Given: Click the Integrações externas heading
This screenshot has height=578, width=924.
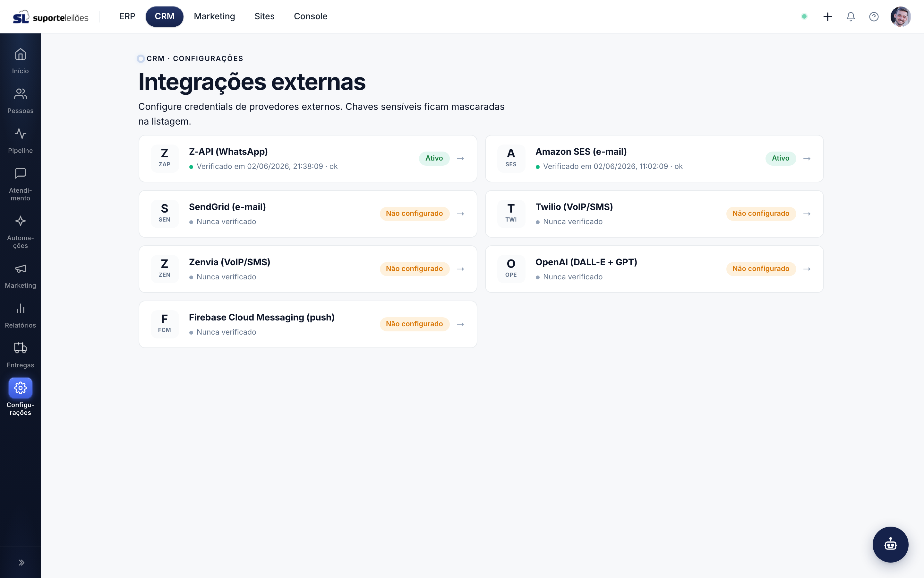Looking at the screenshot, I should click(x=252, y=82).
